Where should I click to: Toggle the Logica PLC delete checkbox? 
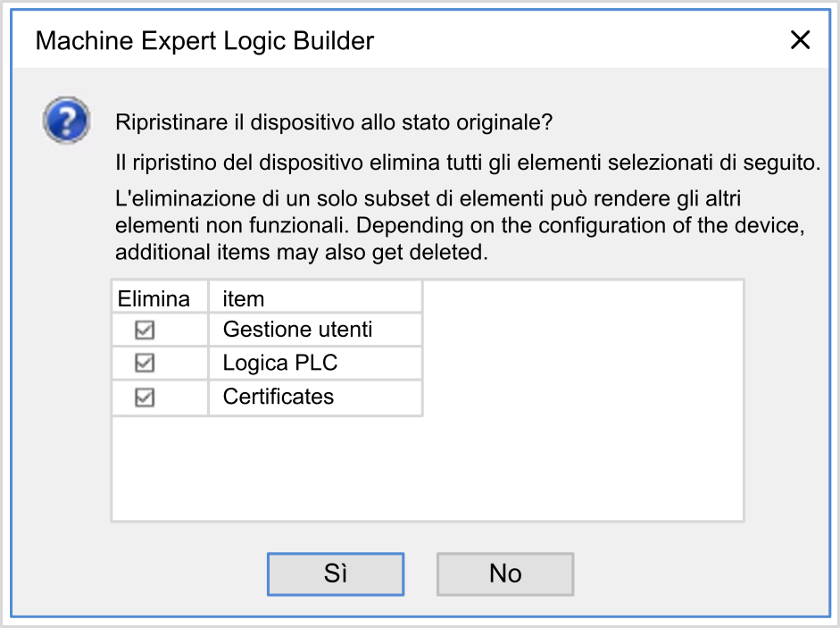pyautogui.click(x=145, y=364)
